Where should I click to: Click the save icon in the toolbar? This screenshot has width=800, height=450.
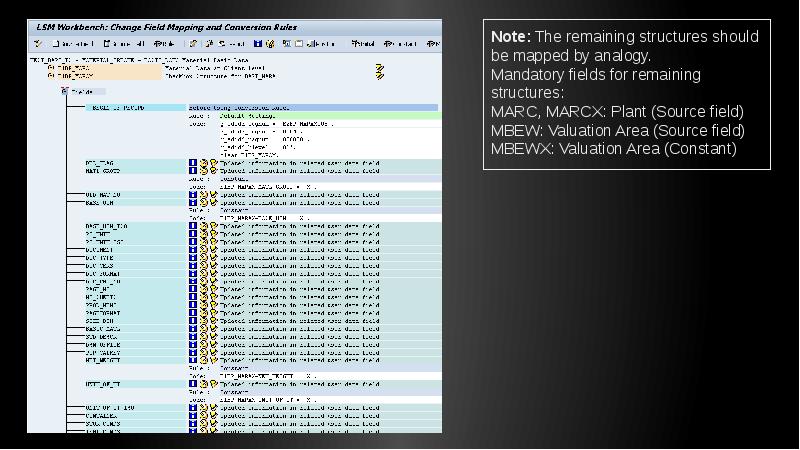256,43
